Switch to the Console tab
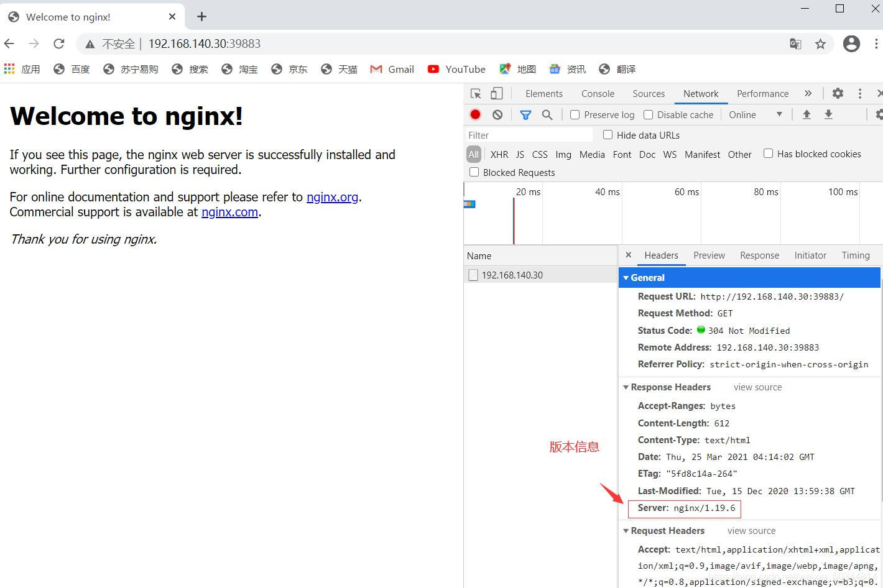 [x=598, y=93]
